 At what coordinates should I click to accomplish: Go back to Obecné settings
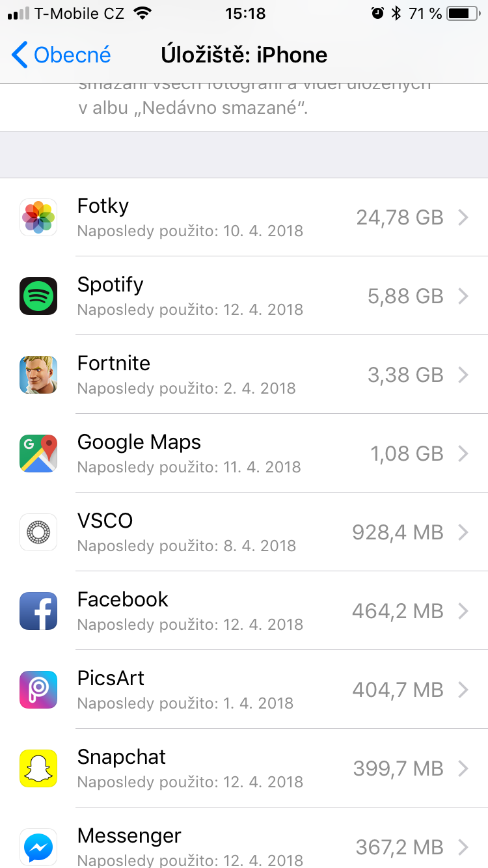tap(62, 55)
